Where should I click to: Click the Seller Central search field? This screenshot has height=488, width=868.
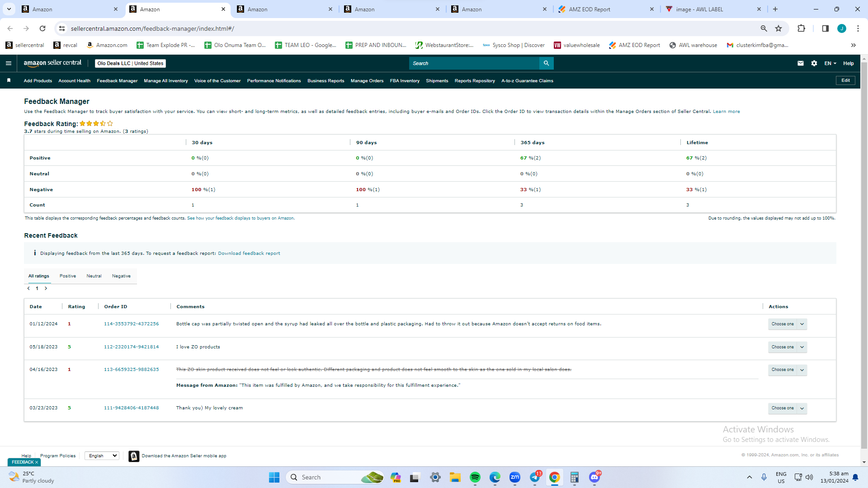[474, 63]
